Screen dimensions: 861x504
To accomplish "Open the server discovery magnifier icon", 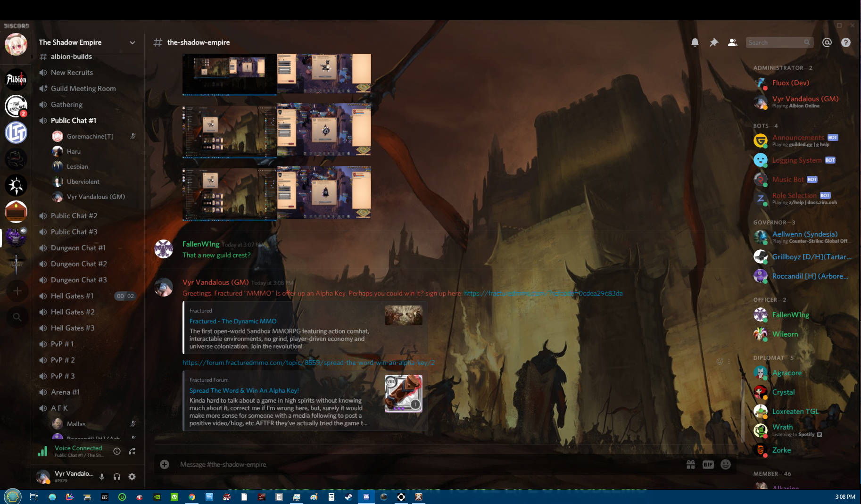I will 17,317.
